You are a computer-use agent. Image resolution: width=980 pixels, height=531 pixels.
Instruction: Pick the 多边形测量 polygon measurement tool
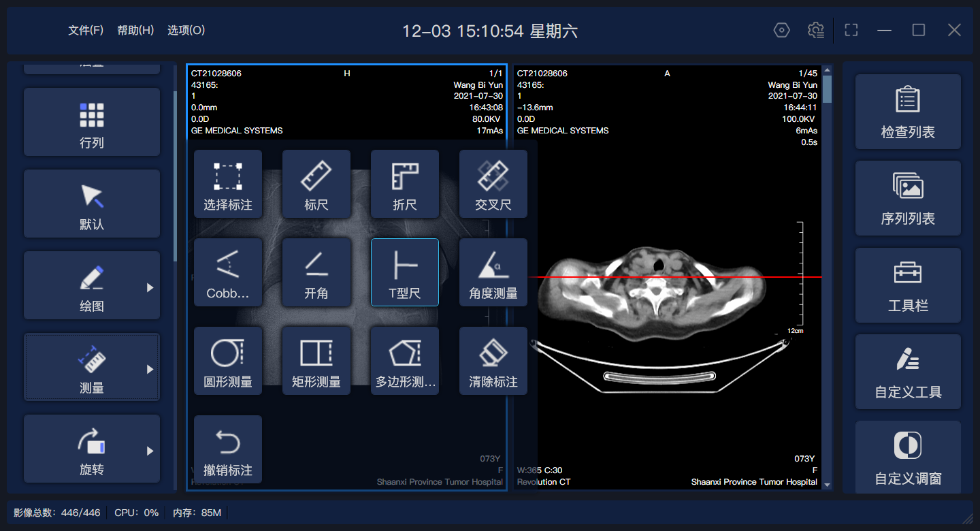click(x=405, y=361)
